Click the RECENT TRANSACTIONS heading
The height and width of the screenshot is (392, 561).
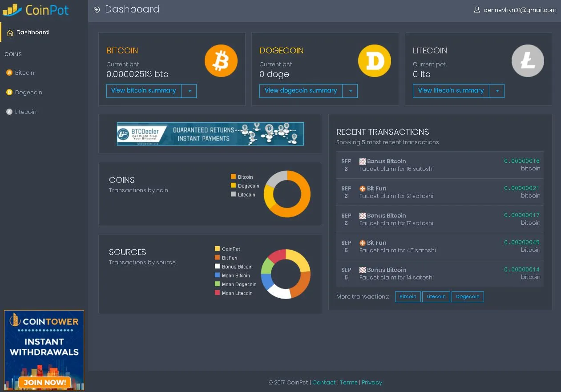click(383, 132)
